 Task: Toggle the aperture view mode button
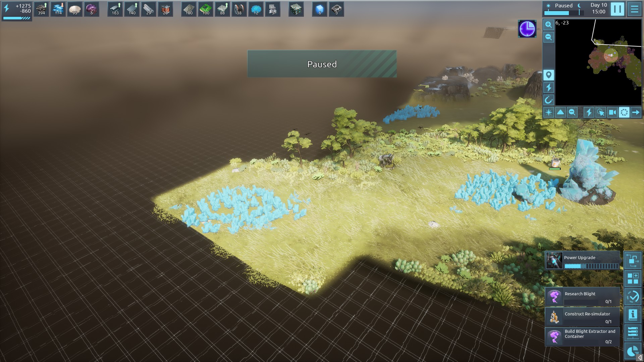(624, 112)
